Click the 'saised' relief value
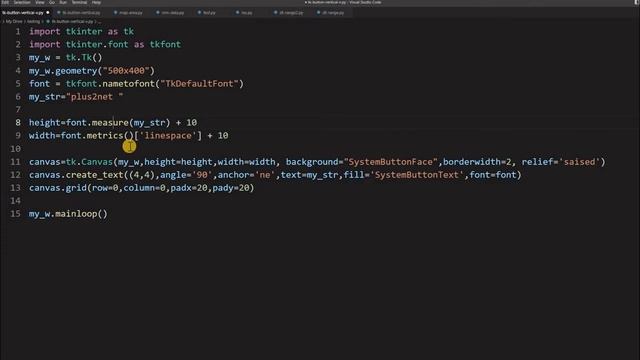The height and width of the screenshot is (360, 640). tap(580, 162)
